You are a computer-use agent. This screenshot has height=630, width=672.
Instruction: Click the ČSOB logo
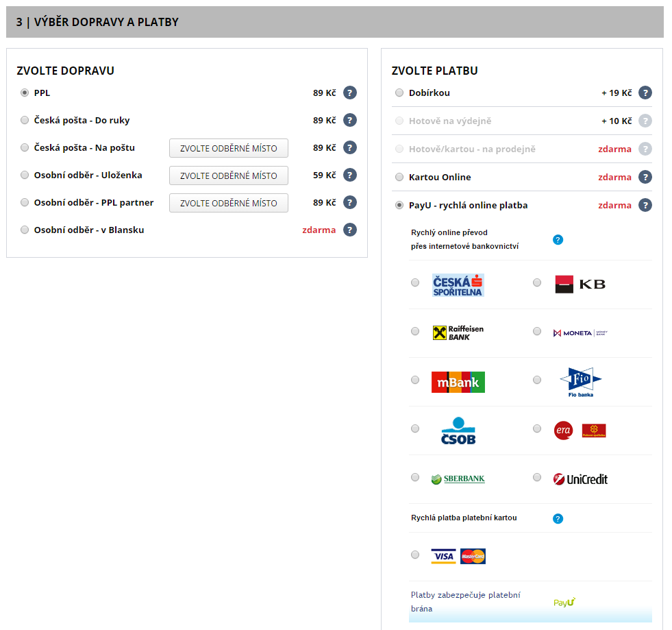click(458, 431)
